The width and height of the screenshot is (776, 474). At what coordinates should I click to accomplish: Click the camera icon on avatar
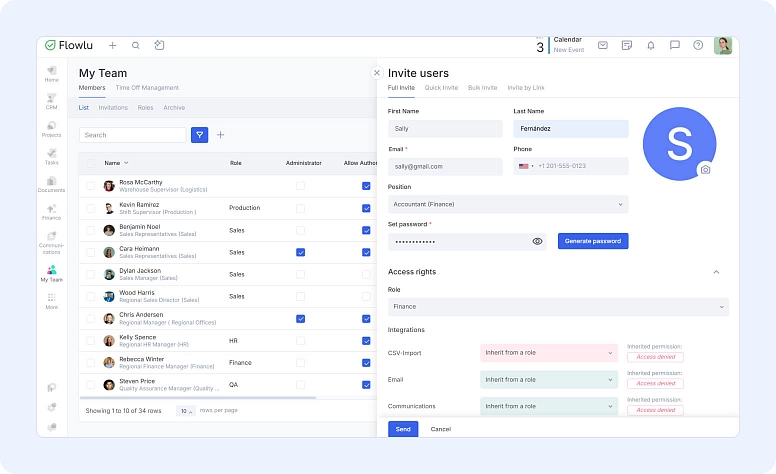click(705, 170)
